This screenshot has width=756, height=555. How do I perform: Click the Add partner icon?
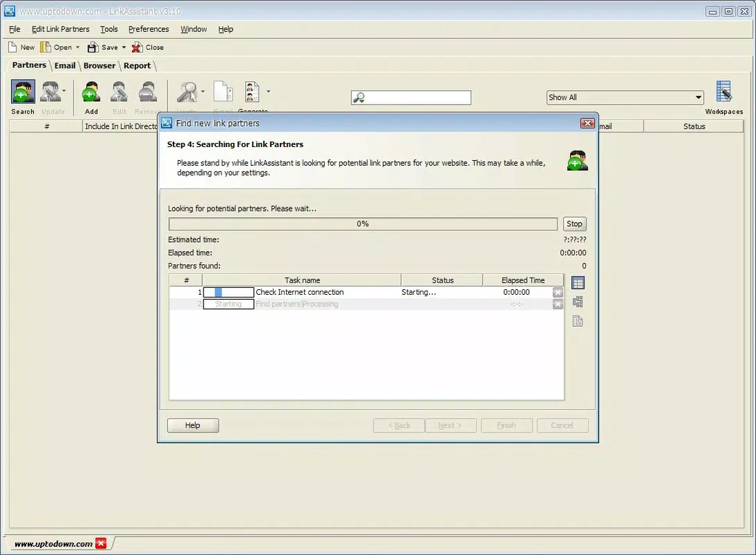point(91,92)
